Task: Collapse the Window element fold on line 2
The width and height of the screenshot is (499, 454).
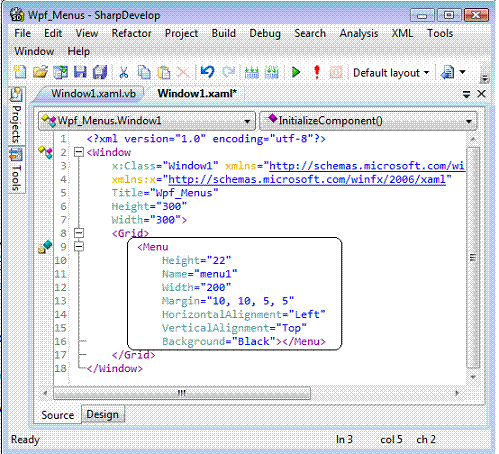Action: point(79,152)
